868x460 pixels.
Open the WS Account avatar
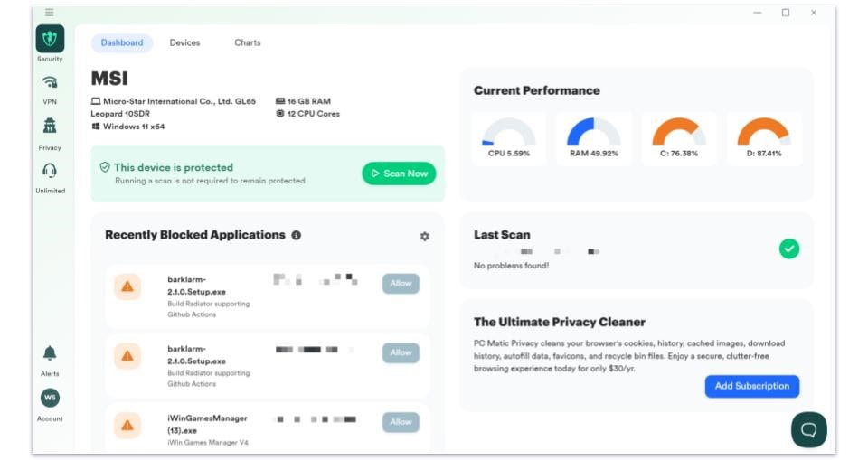[x=50, y=398]
